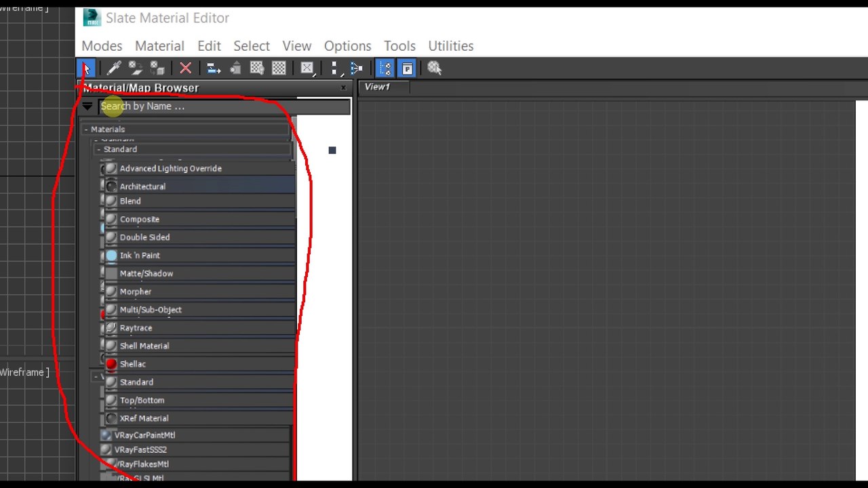Open the Modes menu
This screenshot has height=488, width=868.
point(102,46)
